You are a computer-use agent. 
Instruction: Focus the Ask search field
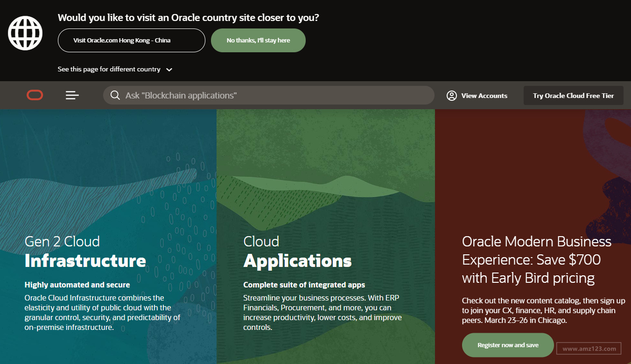click(x=269, y=95)
